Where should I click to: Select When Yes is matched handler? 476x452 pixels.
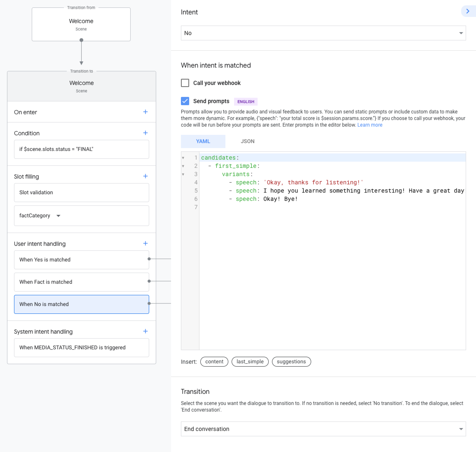(81, 260)
